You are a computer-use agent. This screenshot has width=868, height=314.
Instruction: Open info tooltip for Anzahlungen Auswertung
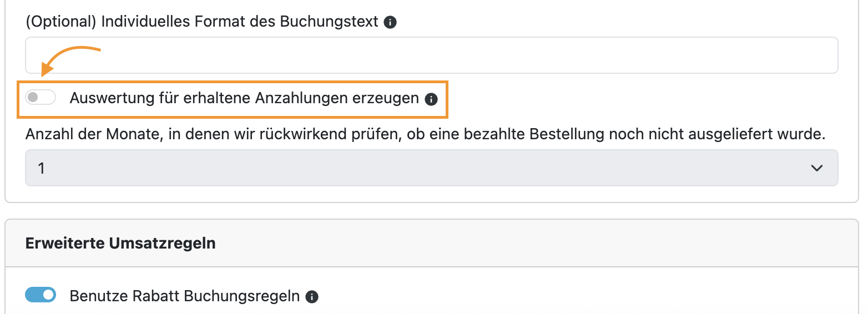click(x=431, y=99)
